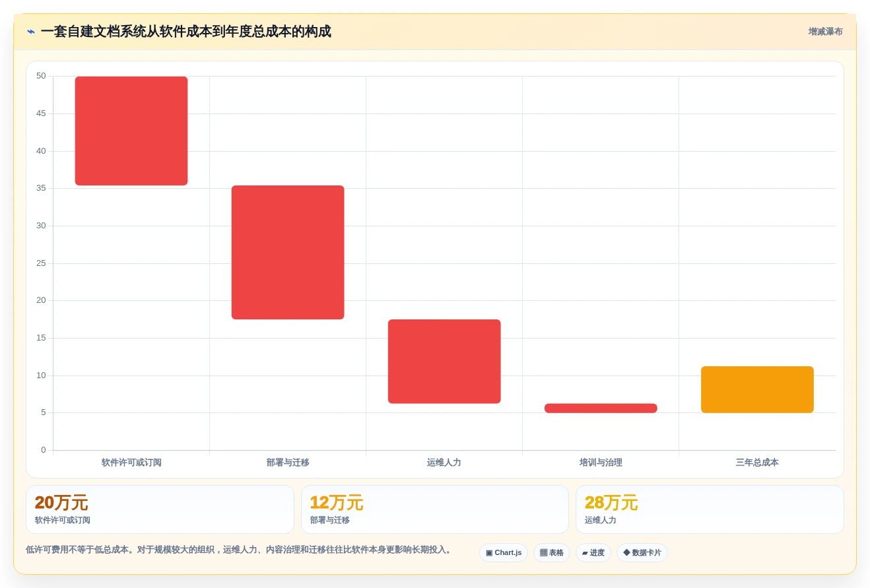Image resolution: width=870 pixels, height=588 pixels.
Task: Click x-axis label 部署与迁移
Action: [x=288, y=463]
